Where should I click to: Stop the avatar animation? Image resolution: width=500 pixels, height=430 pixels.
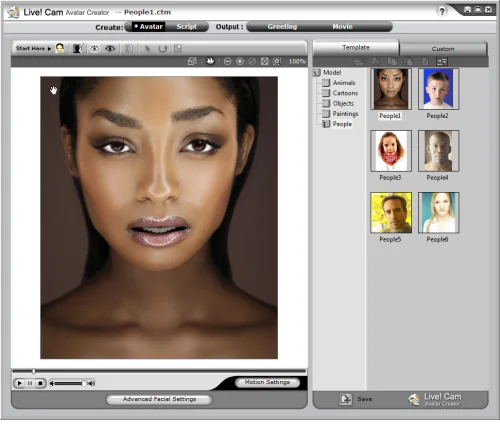40,383
